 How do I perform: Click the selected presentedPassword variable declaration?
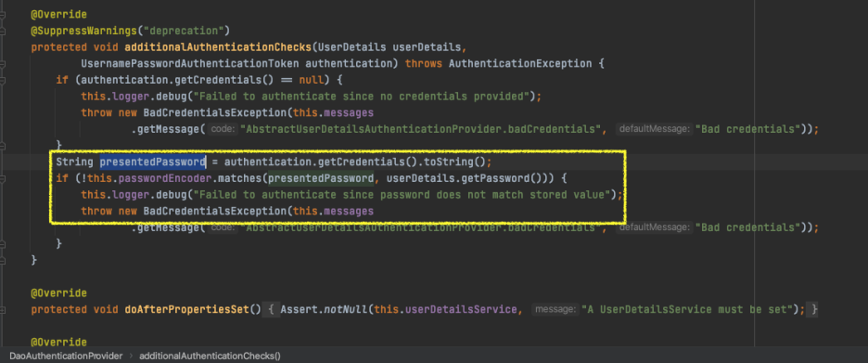[153, 162]
